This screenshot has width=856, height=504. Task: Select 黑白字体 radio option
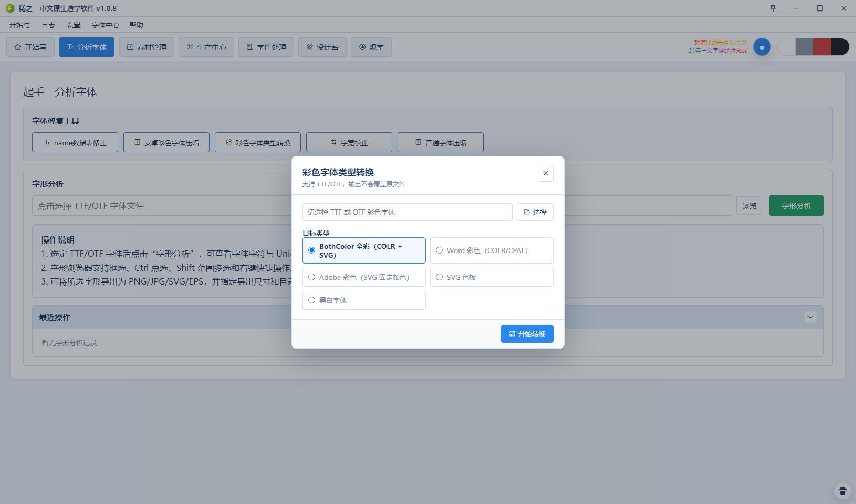tap(364, 300)
